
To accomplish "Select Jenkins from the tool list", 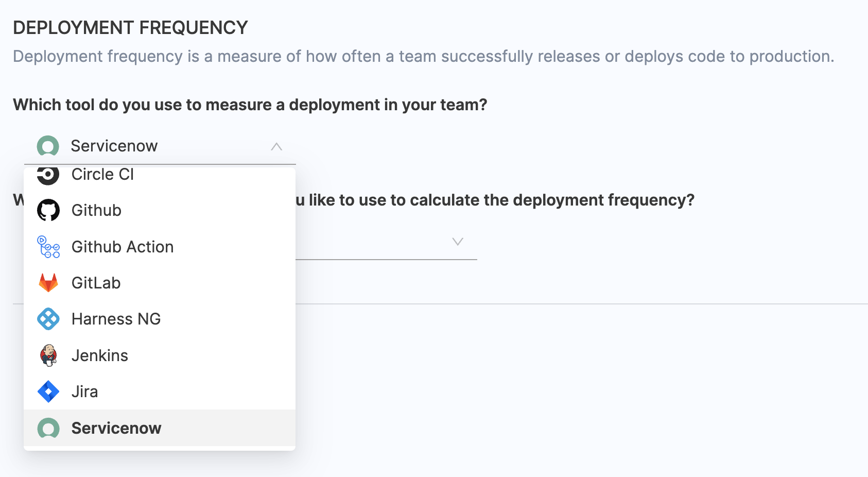I will 100,355.
